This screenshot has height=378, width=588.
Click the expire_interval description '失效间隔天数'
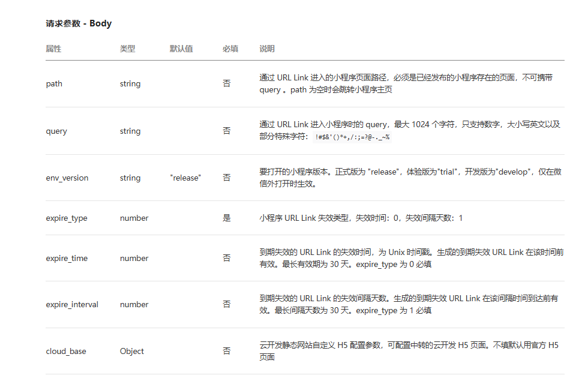409,305
